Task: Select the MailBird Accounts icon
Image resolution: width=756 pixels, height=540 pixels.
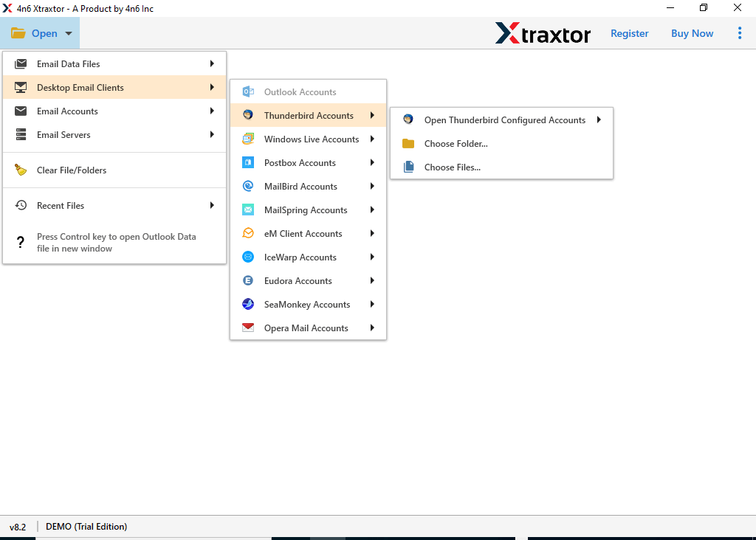Action: click(x=247, y=186)
